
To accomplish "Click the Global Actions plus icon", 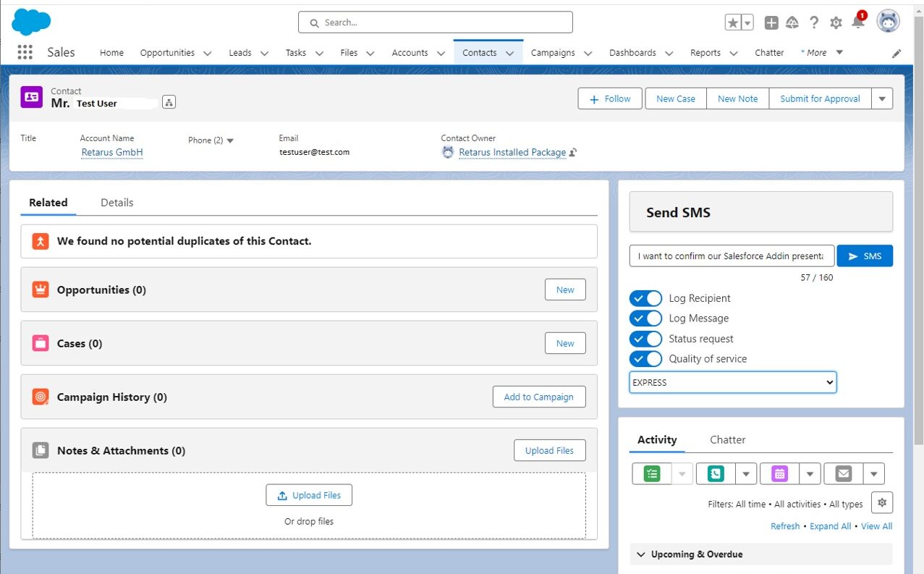I will pos(771,23).
